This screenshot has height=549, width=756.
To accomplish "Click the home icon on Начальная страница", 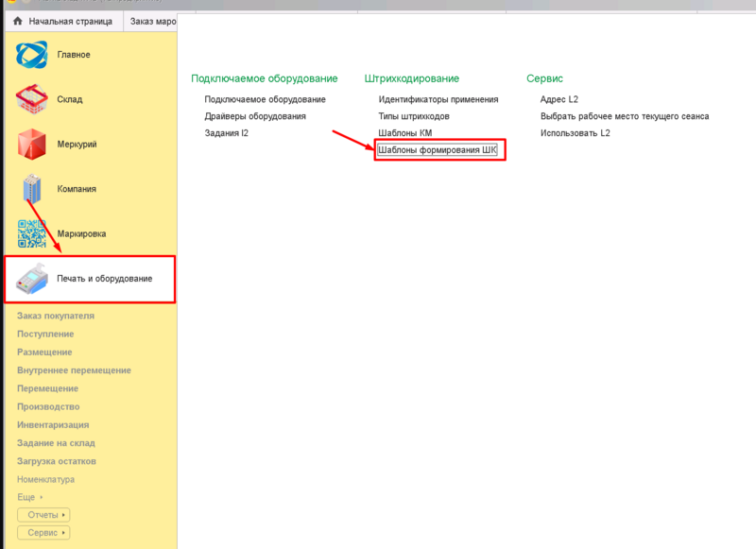I will pyautogui.click(x=17, y=21).
